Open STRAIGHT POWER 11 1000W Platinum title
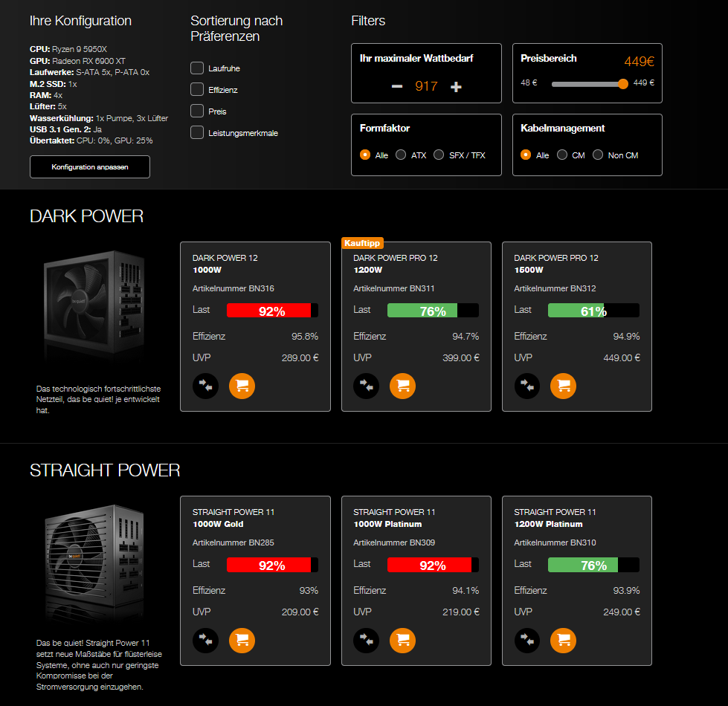728x706 pixels. click(394, 518)
